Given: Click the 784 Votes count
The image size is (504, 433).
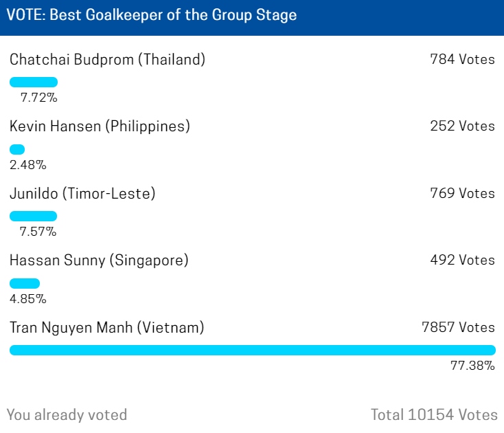Looking at the screenshot, I should [x=463, y=59].
